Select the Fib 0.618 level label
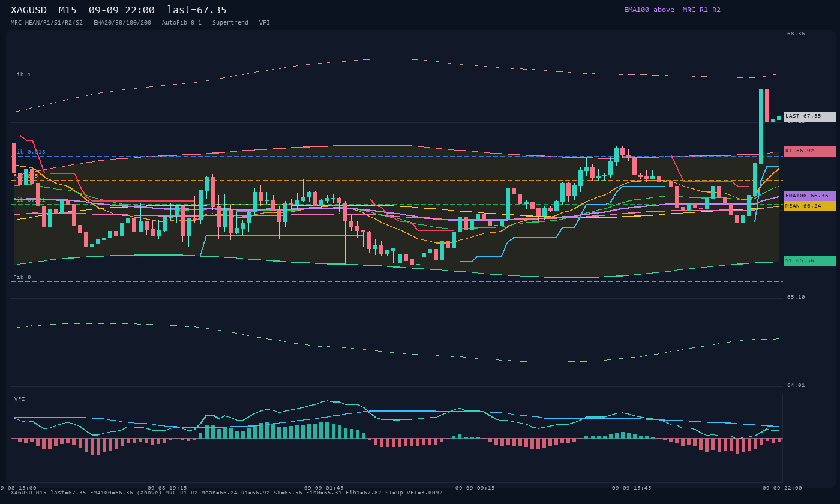 (x=29, y=152)
